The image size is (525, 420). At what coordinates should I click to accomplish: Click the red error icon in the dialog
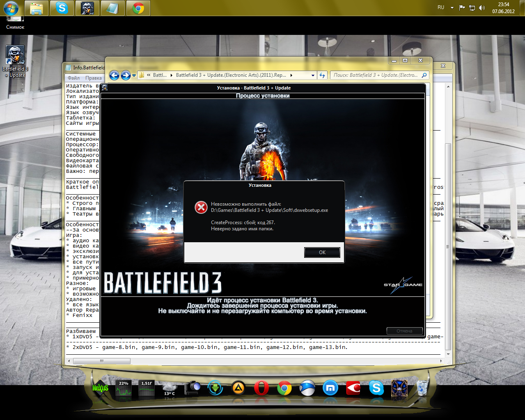[x=201, y=207]
